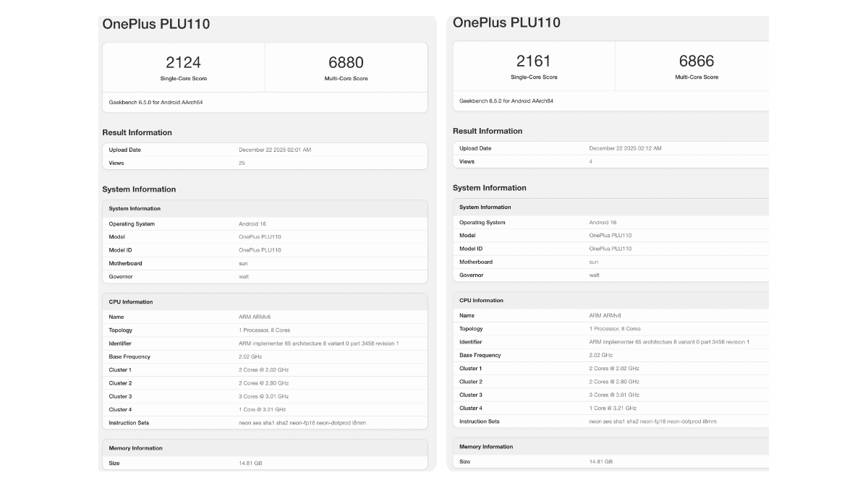Select the Memory Size row showing 14.81 GB
868x488 pixels.
click(264, 463)
